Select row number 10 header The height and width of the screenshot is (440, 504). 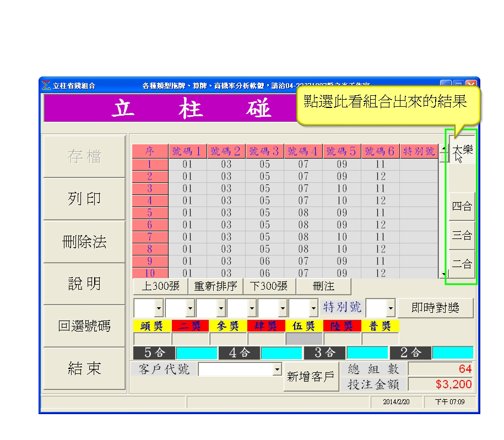point(150,273)
